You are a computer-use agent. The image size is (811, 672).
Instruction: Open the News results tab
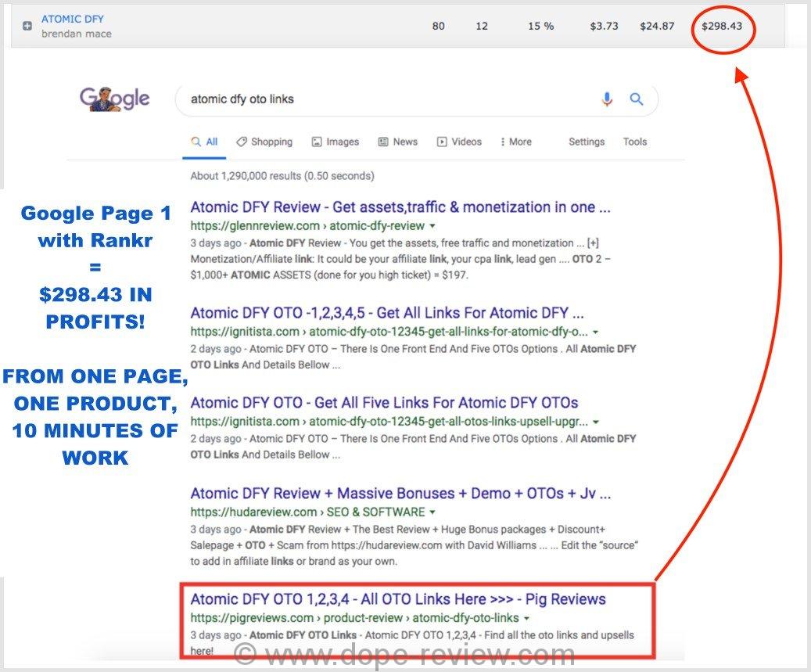click(x=397, y=142)
